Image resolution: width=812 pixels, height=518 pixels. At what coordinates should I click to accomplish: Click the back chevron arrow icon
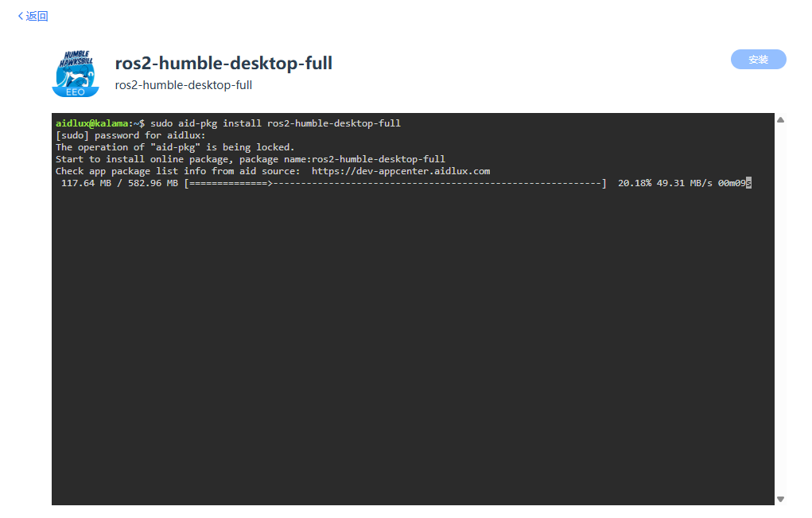pyautogui.click(x=20, y=16)
